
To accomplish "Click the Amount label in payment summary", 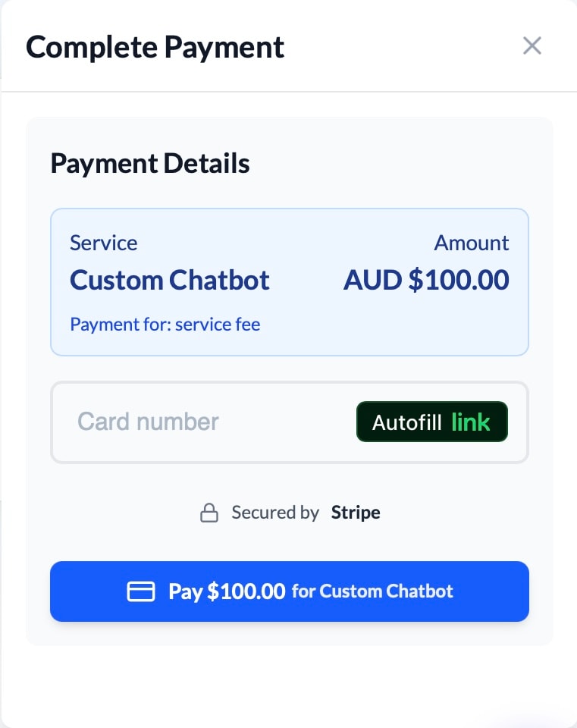I will (x=471, y=243).
